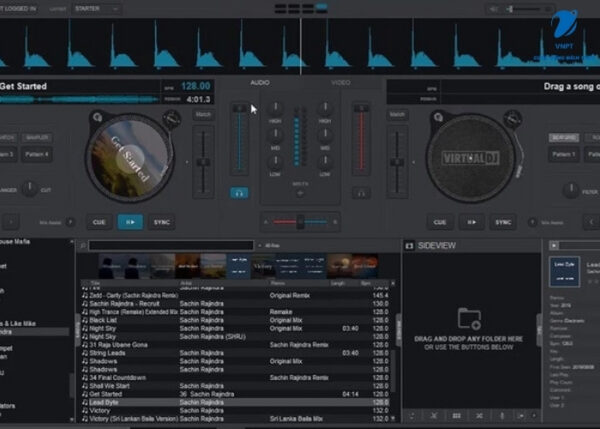Click the SIDEVIEW panel icon
This screenshot has height=429, width=600.
[x=409, y=246]
